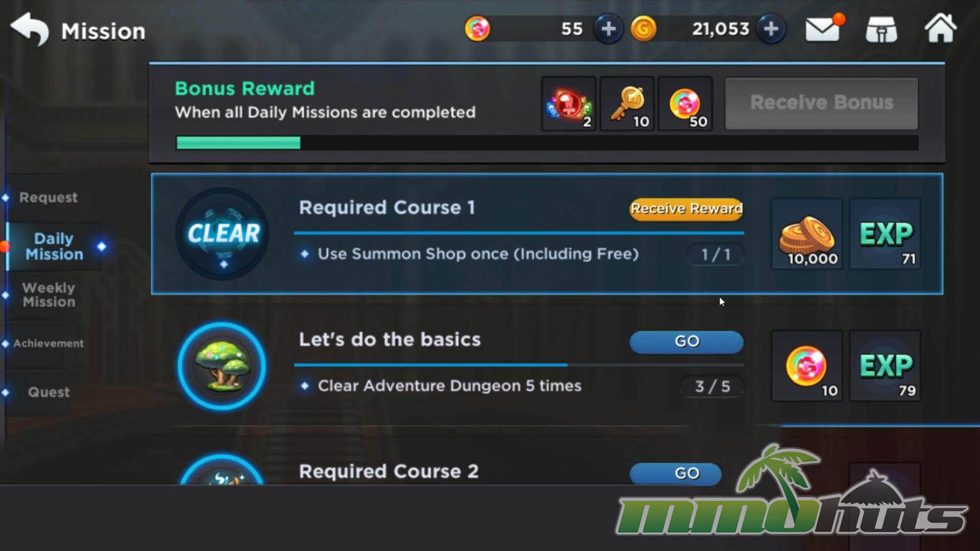
Task: Click the CLEAR badge for Required Course 1
Action: click(x=223, y=234)
